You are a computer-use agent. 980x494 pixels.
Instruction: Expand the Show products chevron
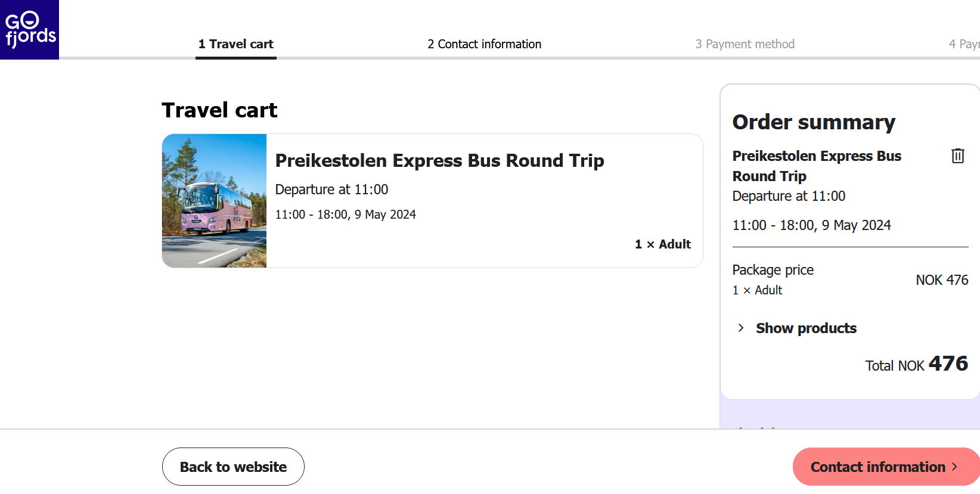click(741, 328)
